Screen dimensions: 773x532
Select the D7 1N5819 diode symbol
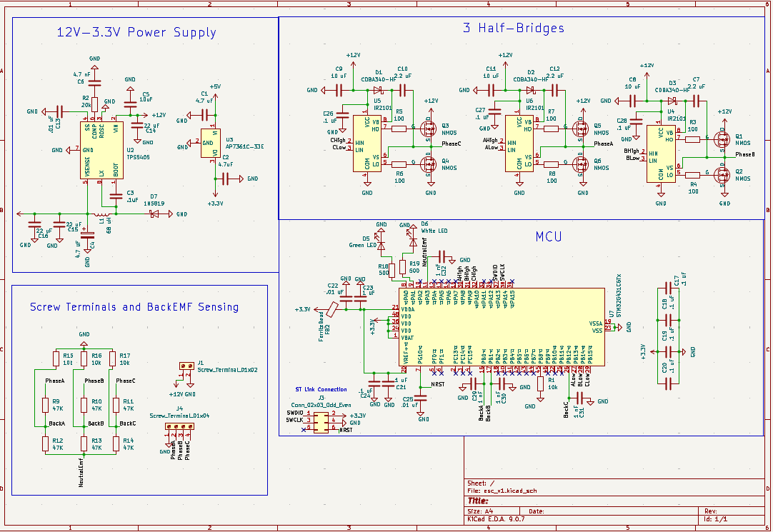pyautogui.click(x=154, y=214)
